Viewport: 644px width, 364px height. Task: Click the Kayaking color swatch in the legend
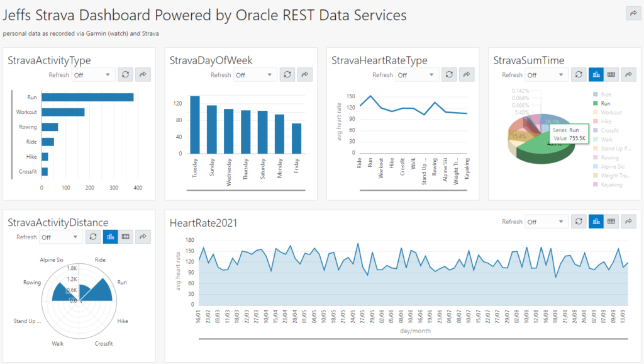click(x=596, y=185)
